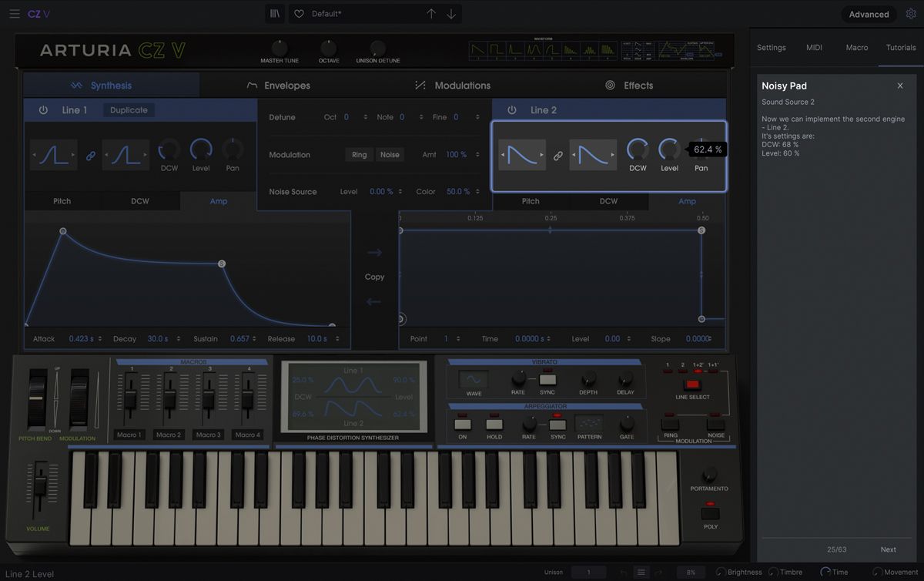This screenshot has width=924, height=581.
Task: Click Next in the Noisy Pad tutorial panel
Action: 887,549
